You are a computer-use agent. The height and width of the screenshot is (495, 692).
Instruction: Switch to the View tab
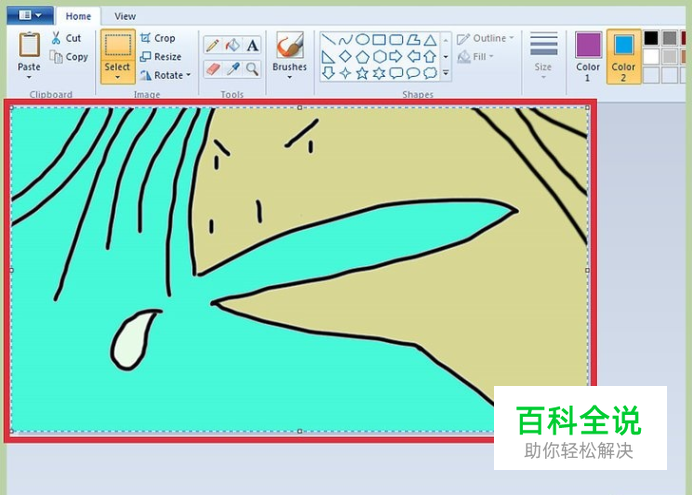point(125,16)
